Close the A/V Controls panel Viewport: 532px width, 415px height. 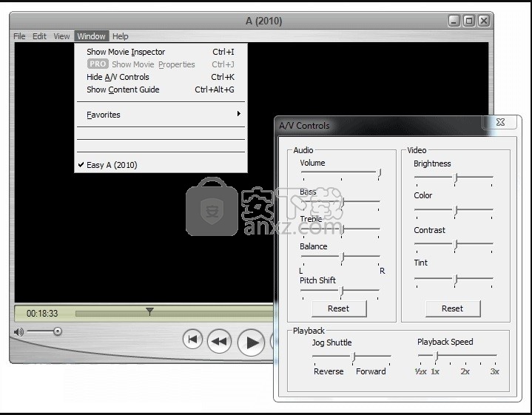[500, 122]
